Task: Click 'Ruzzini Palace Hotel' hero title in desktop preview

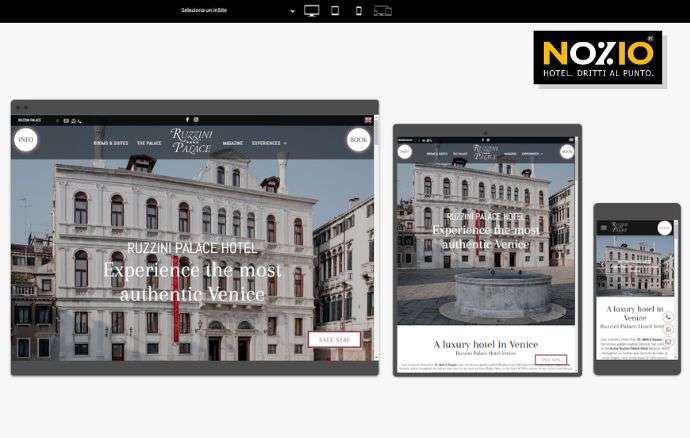Action: tap(192, 248)
